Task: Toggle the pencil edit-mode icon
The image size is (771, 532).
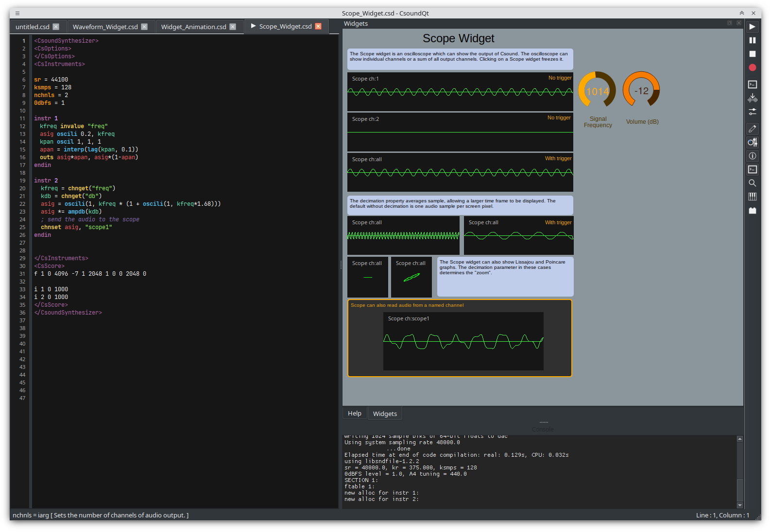Action: tap(752, 129)
